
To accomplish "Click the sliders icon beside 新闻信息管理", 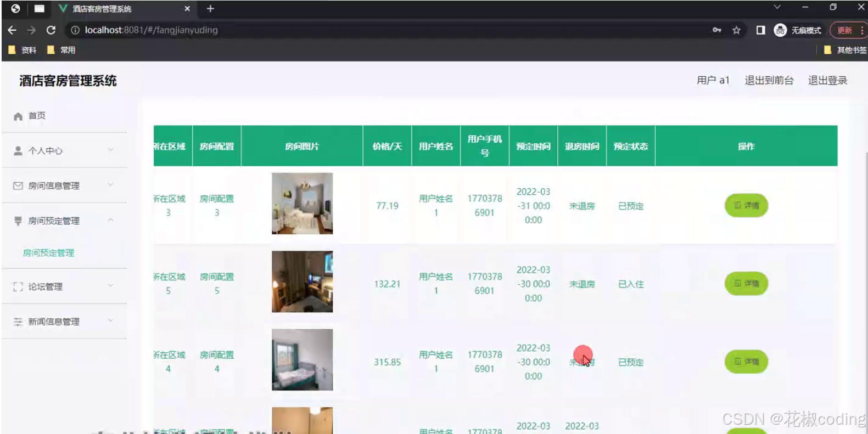I will point(18,322).
